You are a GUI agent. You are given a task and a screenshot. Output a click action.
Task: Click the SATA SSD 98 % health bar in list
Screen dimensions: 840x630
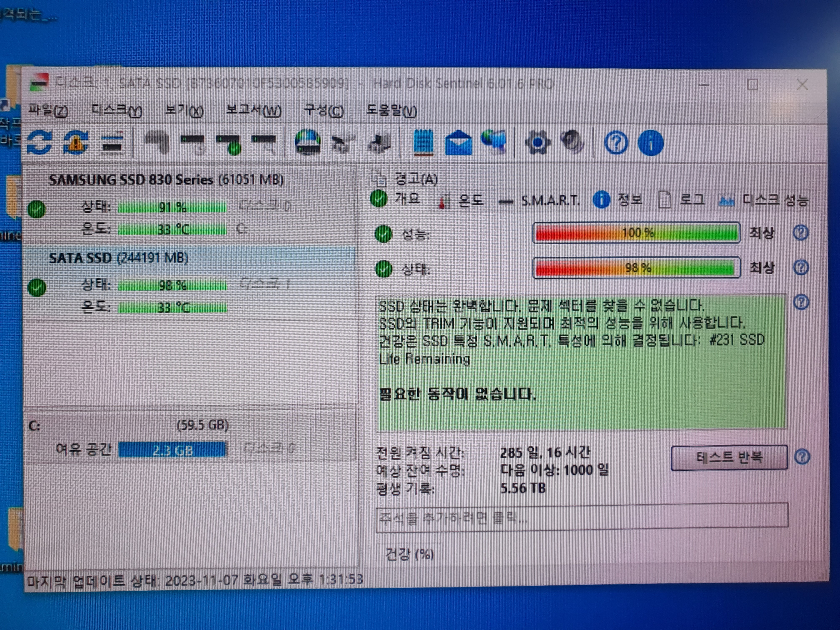click(172, 285)
